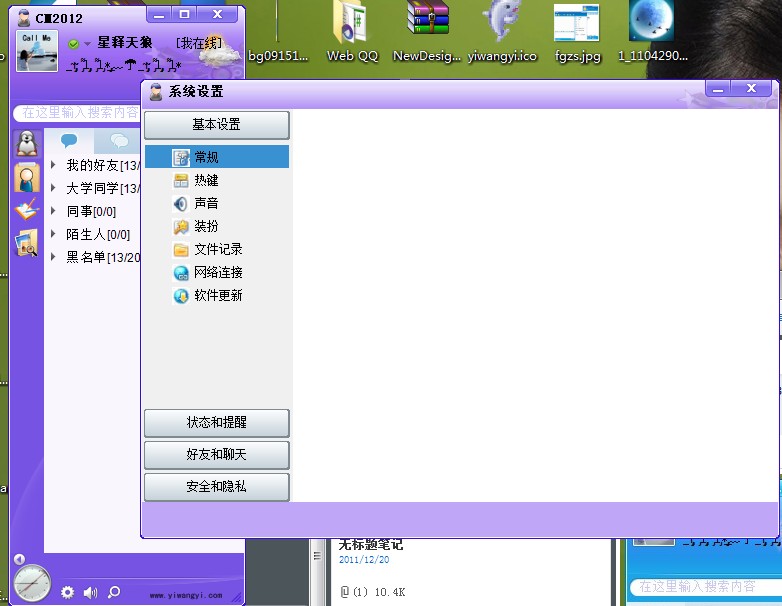Open the contact card sidebar icon
Image resolution: width=782 pixels, height=606 pixels.
[x=26, y=177]
